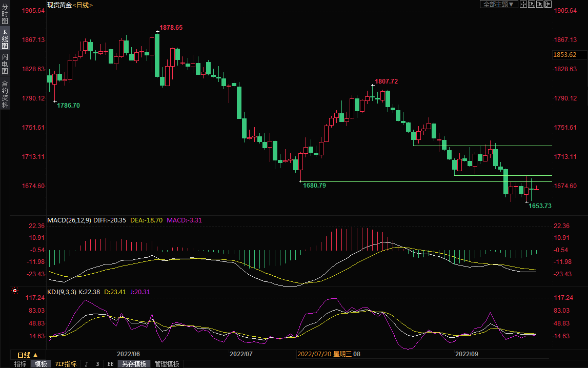Image resolution: width=588 pixels, height=368 pixels.
Task: Click the 2022/07/20 date marker on timeline
Action: coord(314,354)
